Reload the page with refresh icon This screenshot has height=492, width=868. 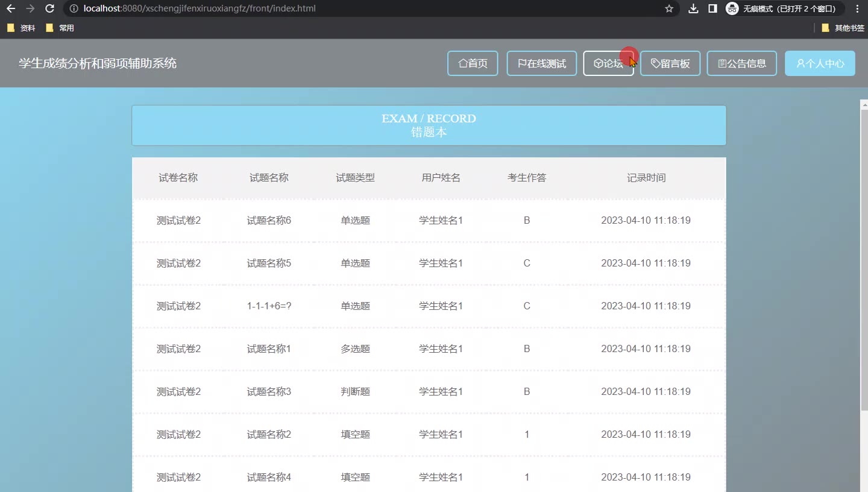click(50, 8)
